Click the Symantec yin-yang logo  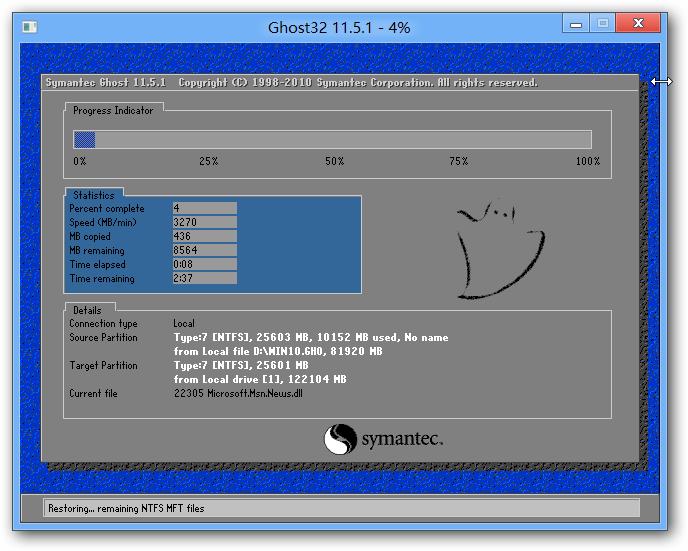coord(340,439)
